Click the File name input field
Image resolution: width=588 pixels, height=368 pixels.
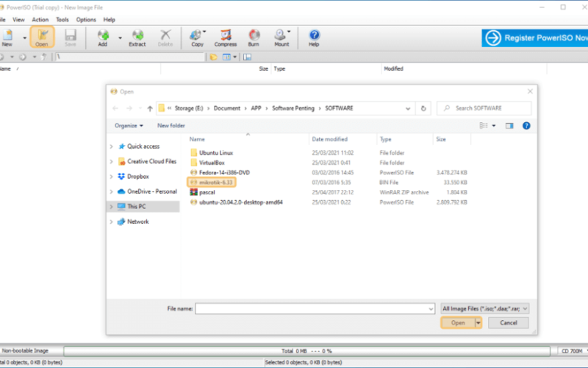[x=311, y=308]
